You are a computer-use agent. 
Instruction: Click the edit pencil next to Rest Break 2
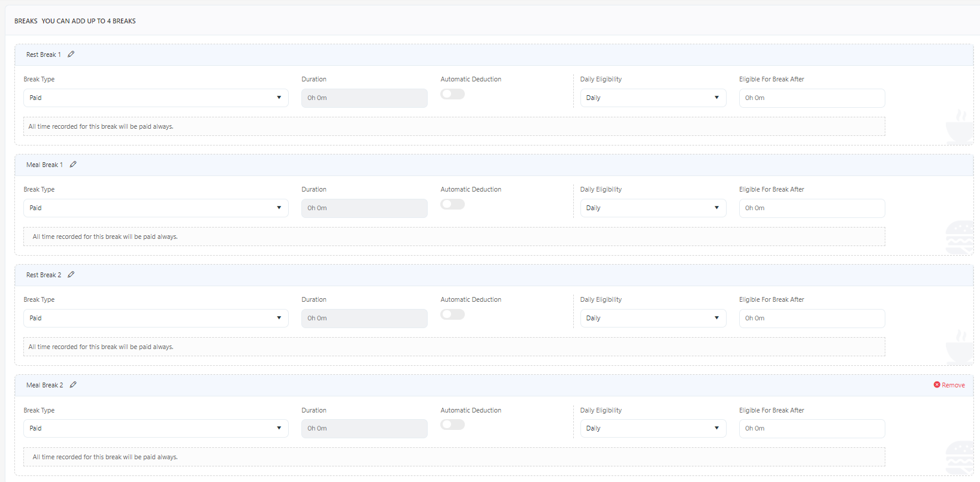[x=71, y=275]
